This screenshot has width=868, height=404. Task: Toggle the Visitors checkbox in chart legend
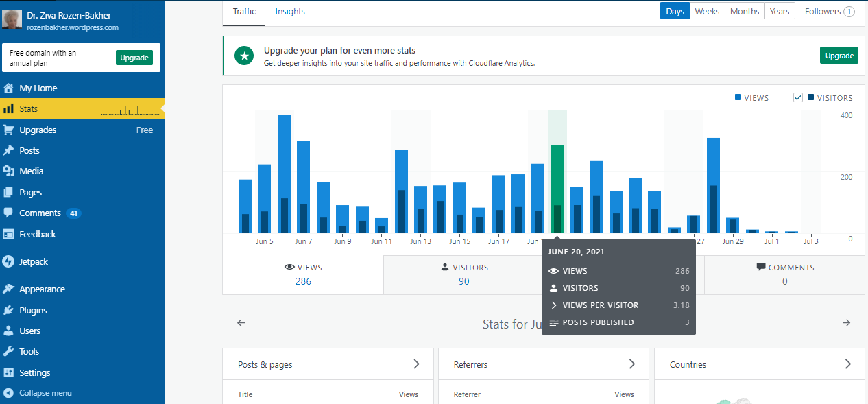[798, 97]
